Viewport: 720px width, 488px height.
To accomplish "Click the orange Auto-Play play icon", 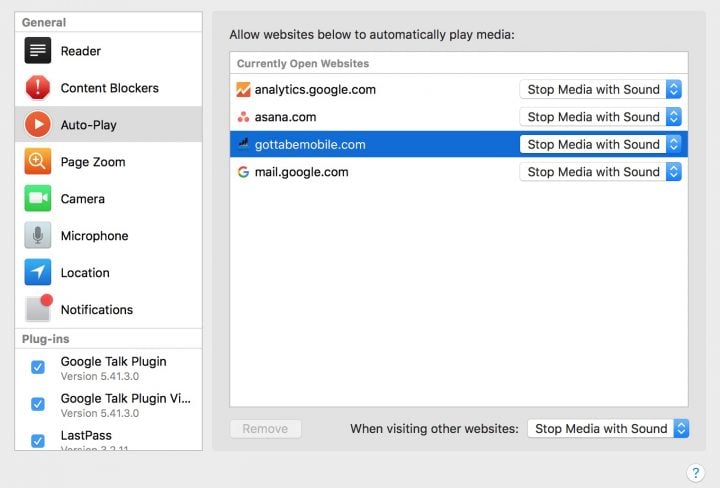I will coord(38,124).
